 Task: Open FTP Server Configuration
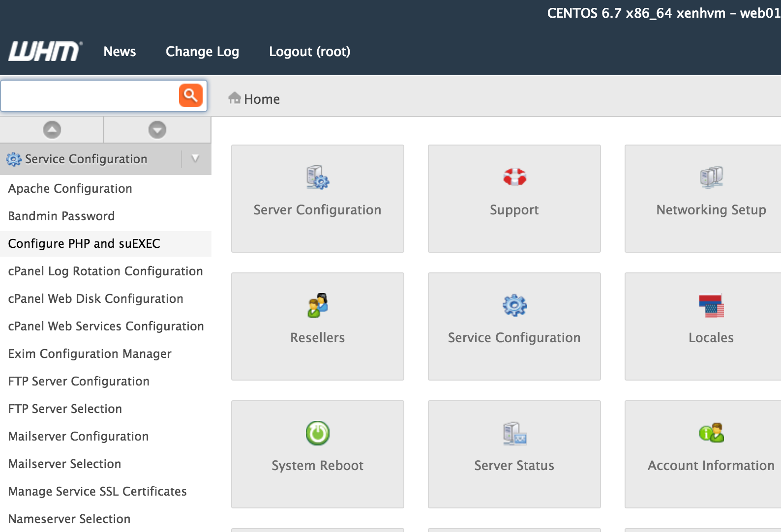coord(79,381)
